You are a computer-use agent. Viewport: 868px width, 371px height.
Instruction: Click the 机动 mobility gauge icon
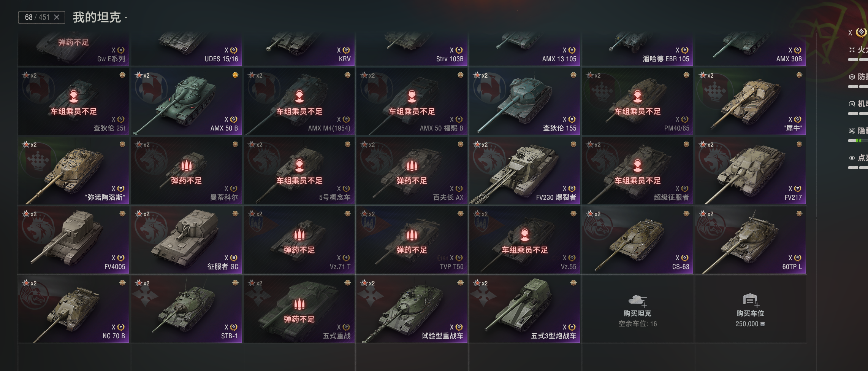click(x=852, y=104)
